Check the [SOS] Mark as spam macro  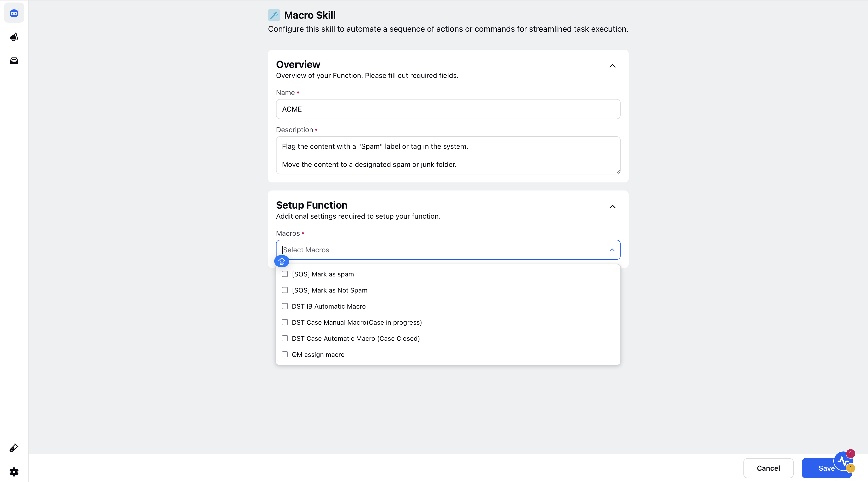click(285, 274)
